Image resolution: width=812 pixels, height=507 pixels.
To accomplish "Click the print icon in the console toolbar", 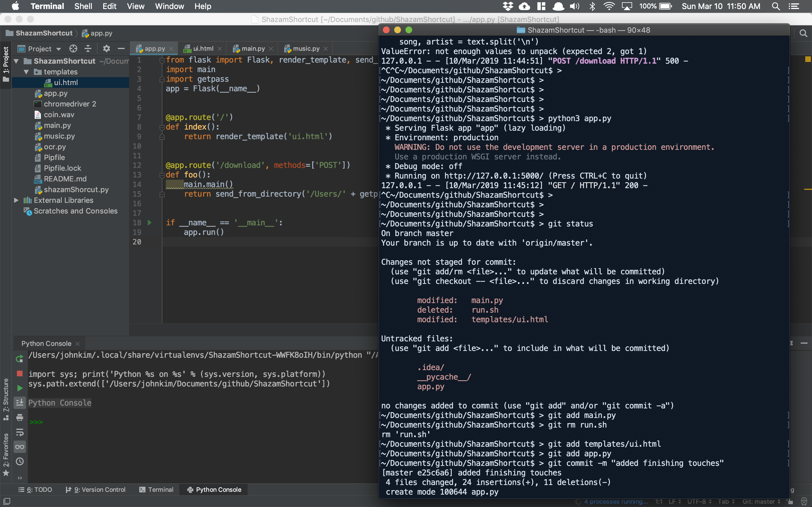I will tap(19, 417).
